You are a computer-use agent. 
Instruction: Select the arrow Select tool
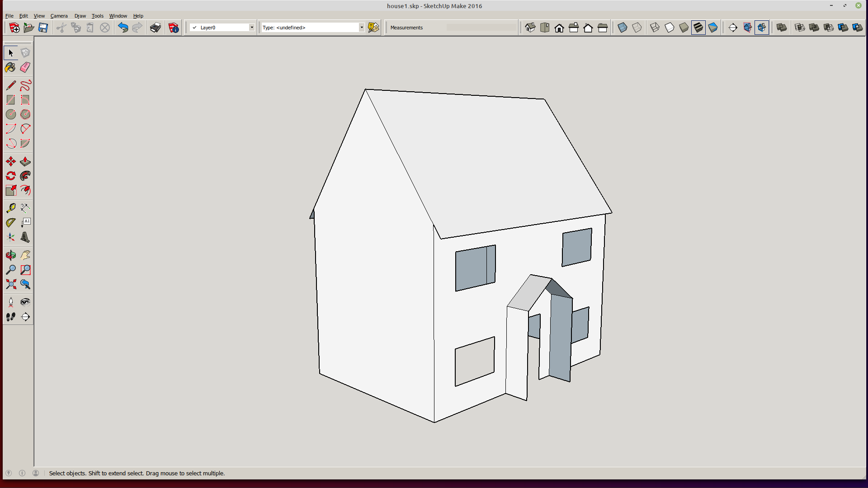click(11, 53)
